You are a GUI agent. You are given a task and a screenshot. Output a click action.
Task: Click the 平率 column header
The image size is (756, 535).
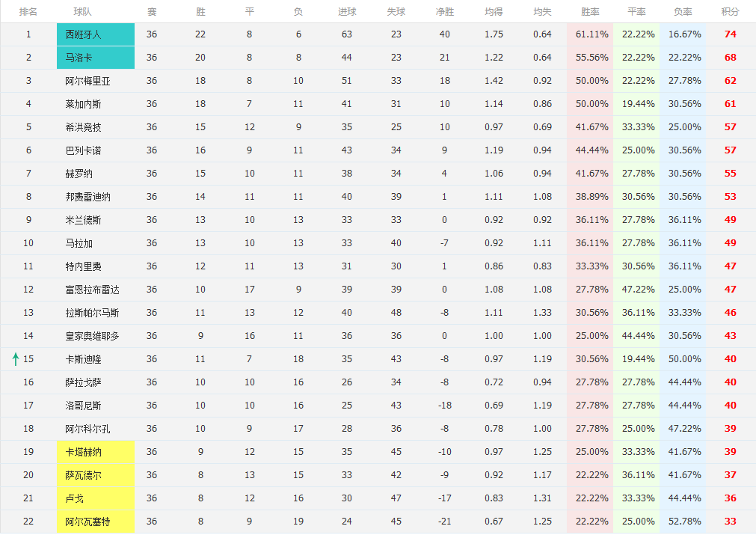(636, 12)
